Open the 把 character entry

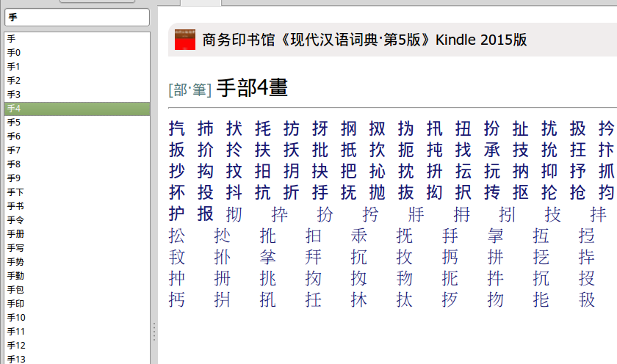(349, 171)
